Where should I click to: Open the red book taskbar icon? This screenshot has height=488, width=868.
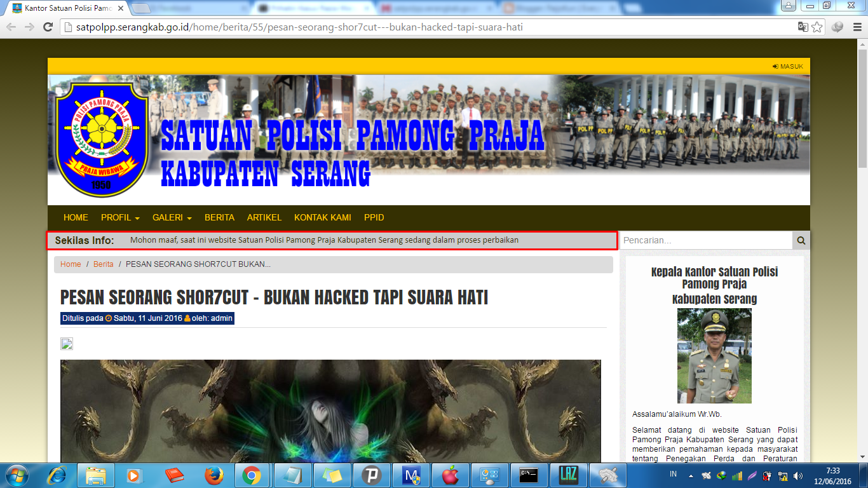pyautogui.click(x=173, y=475)
